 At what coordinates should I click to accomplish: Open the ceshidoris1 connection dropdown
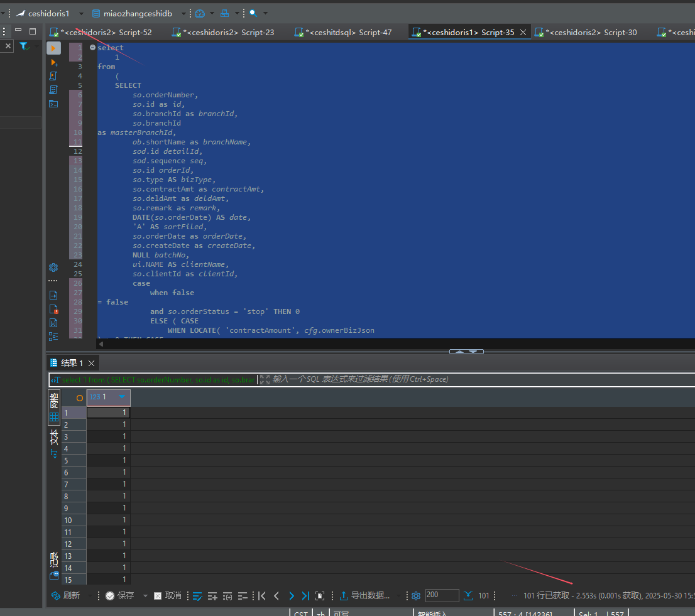pos(80,14)
